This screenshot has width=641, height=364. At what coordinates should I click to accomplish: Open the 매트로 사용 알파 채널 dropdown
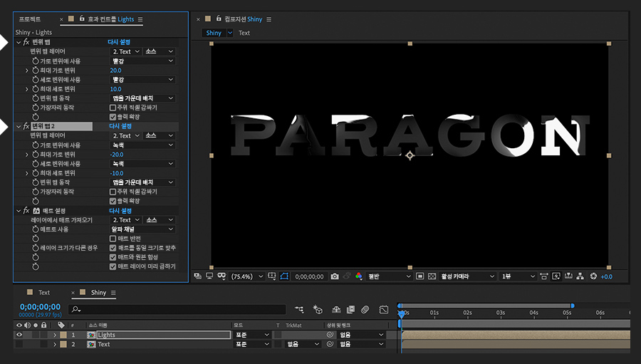coord(143,229)
